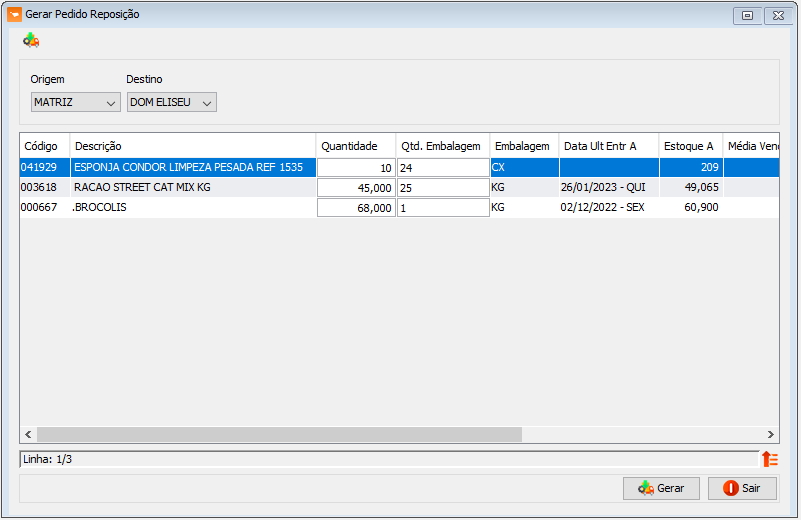This screenshot has width=801, height=520.
Task: Edit quantity field showing 45,000
Action: [356, 188]
